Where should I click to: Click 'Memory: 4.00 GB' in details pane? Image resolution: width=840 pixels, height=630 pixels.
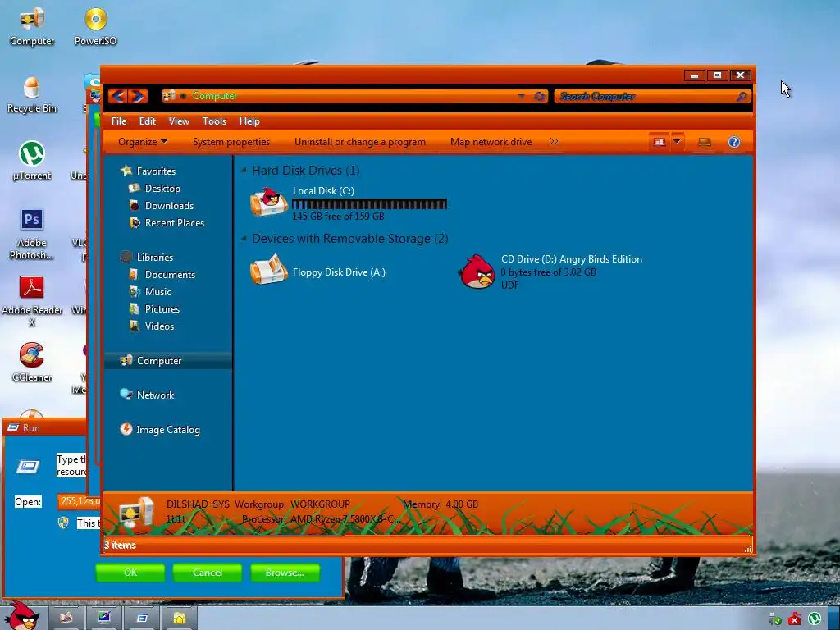pos(441,504)
